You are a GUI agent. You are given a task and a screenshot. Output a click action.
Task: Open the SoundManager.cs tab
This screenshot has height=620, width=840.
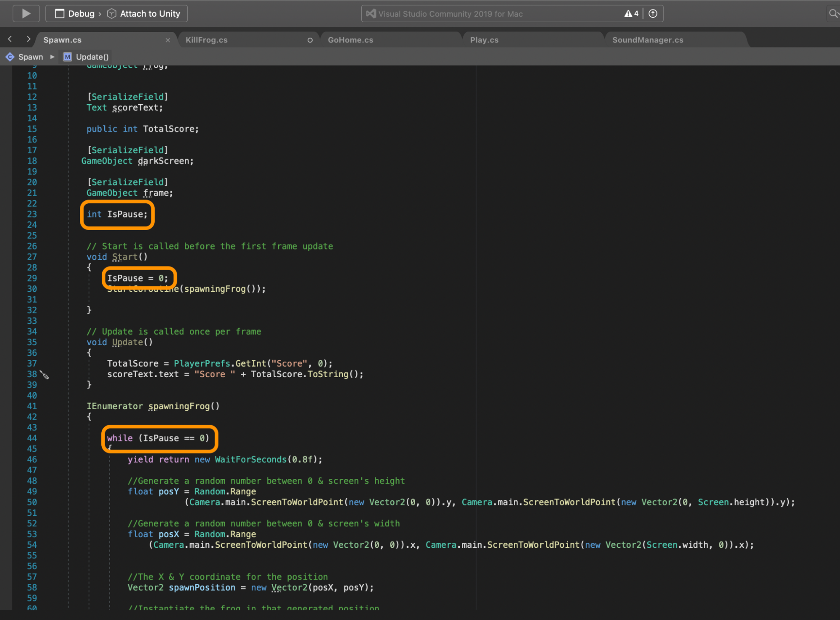647,40
